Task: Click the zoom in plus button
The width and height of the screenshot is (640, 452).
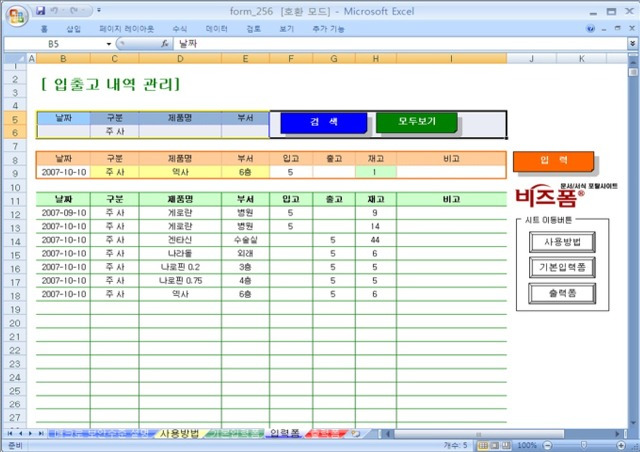Action: 621,445
